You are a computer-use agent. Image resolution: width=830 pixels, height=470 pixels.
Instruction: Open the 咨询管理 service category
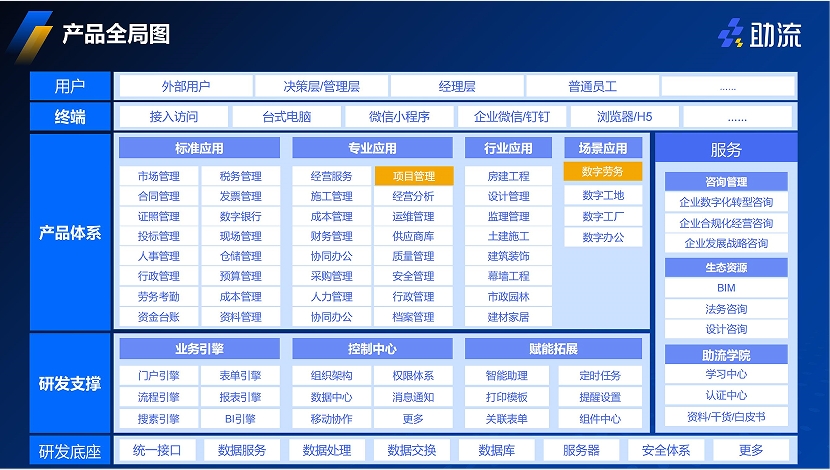[x=726, y=182]
